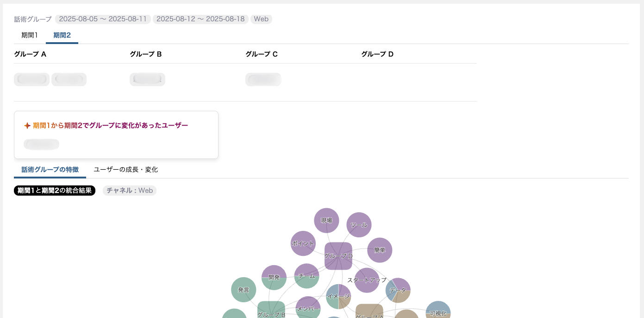This screenshot has width=644, height=318.
Task: Click the 発言 green keyword node
Action: pos(244,290)
